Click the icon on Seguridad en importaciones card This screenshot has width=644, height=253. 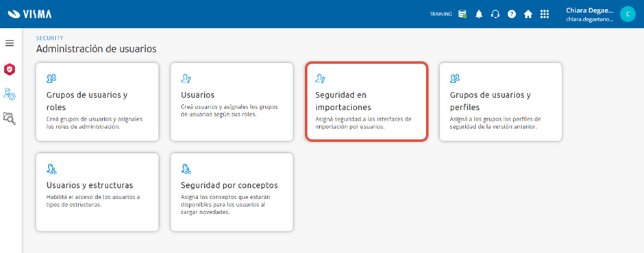(x=321, y=78)
